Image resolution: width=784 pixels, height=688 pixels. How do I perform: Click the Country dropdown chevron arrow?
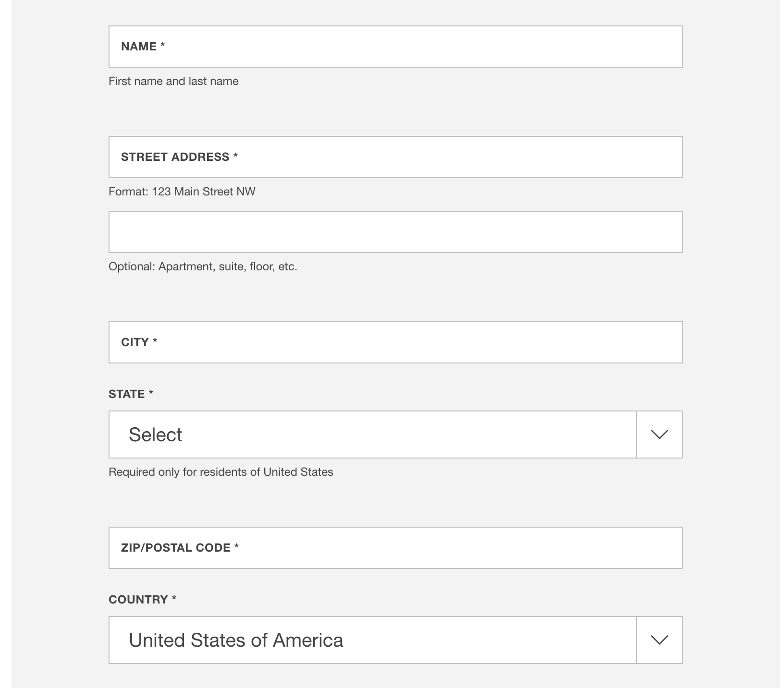pyautogui.click(x=659, y=640)
